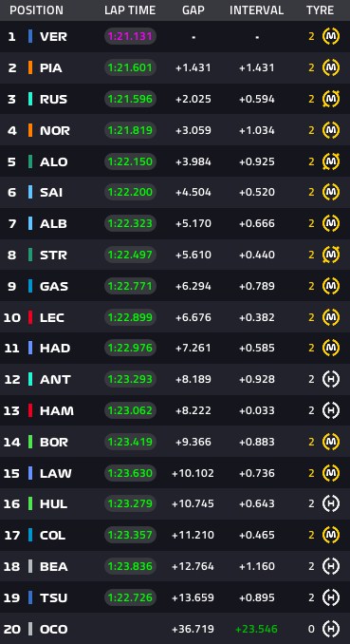350x644 pixels.
Task: Select the LAP TIME column header
Action: pyautogui.click(x=130, y=10)
